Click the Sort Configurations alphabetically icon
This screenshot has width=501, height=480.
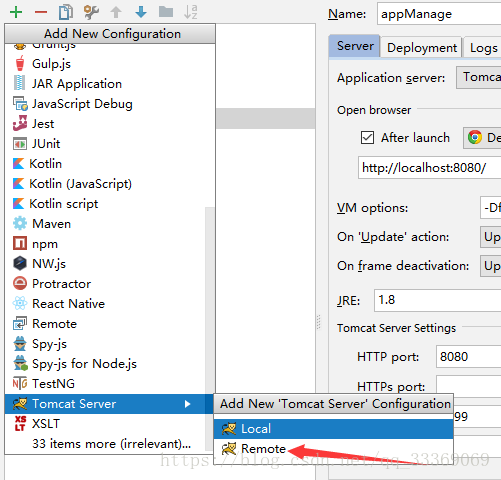click(x=191, y=12)
